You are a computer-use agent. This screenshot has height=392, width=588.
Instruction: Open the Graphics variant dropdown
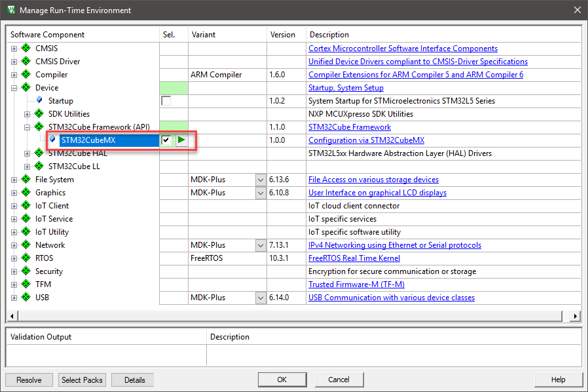(261, 193)
